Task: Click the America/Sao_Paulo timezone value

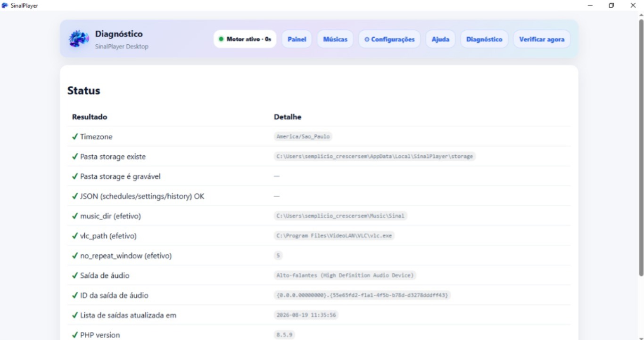Action: (x=303, y=137)
